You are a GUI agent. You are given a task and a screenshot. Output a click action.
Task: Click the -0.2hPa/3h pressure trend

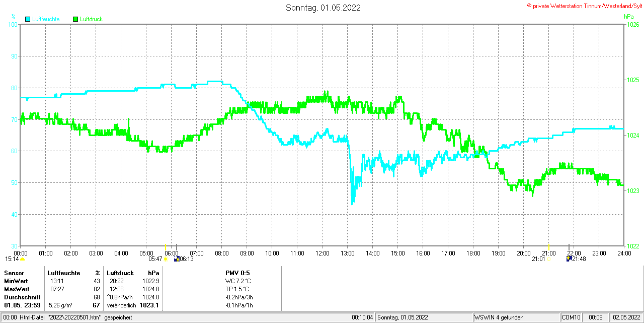click(x=239, y=297)
